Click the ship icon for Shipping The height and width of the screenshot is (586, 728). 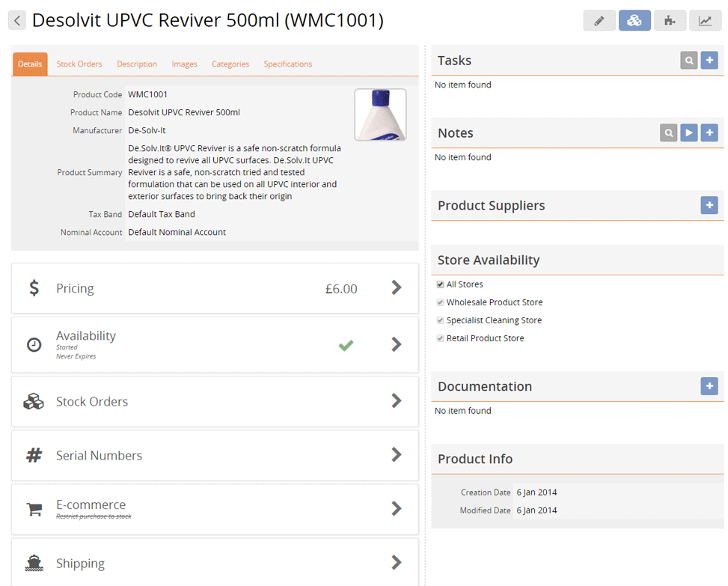click(x=34, y=564)
